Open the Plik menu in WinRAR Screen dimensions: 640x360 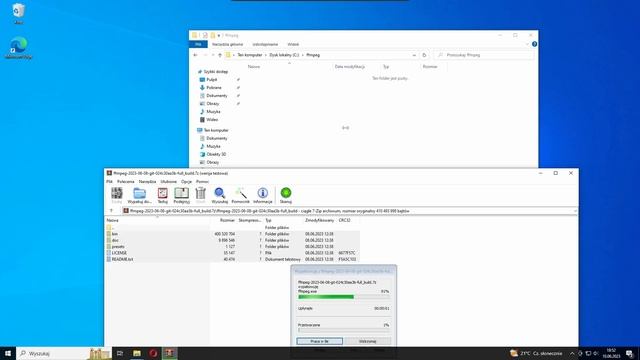[x=109, y=182]
